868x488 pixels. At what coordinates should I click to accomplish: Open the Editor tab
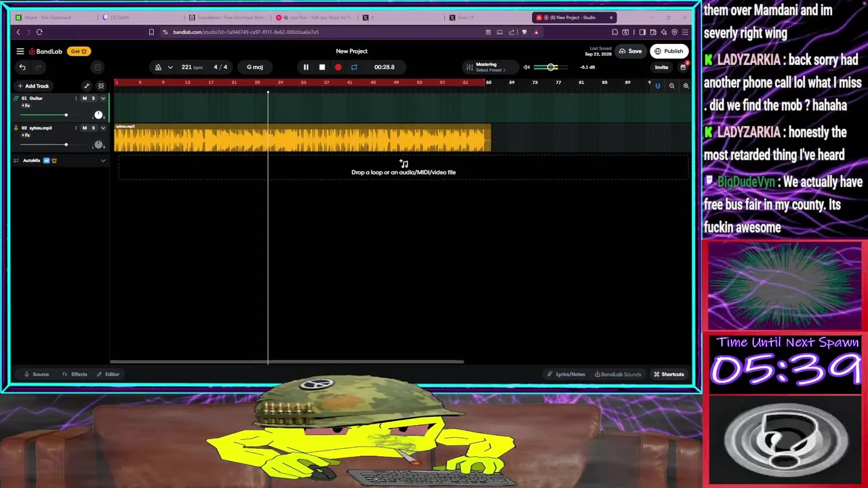[x=108, y=374]
